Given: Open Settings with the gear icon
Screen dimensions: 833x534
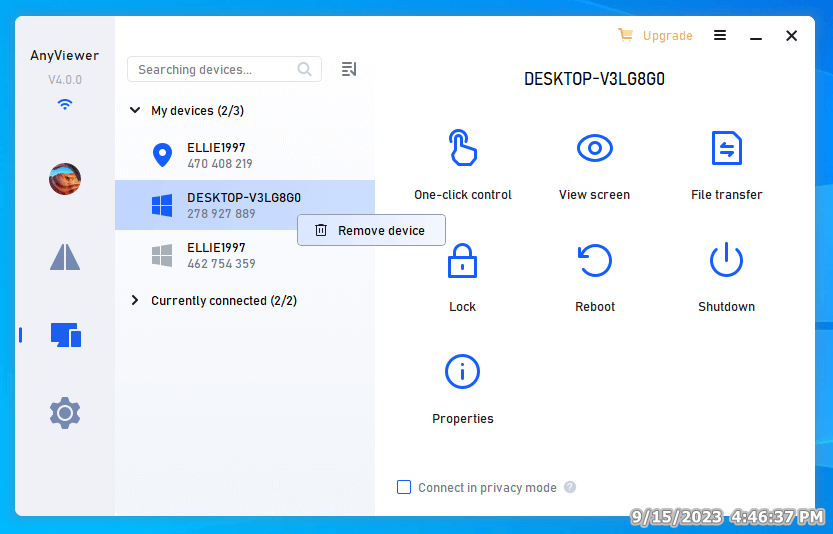Looking at the screenshot, I should tap(65, 413).
